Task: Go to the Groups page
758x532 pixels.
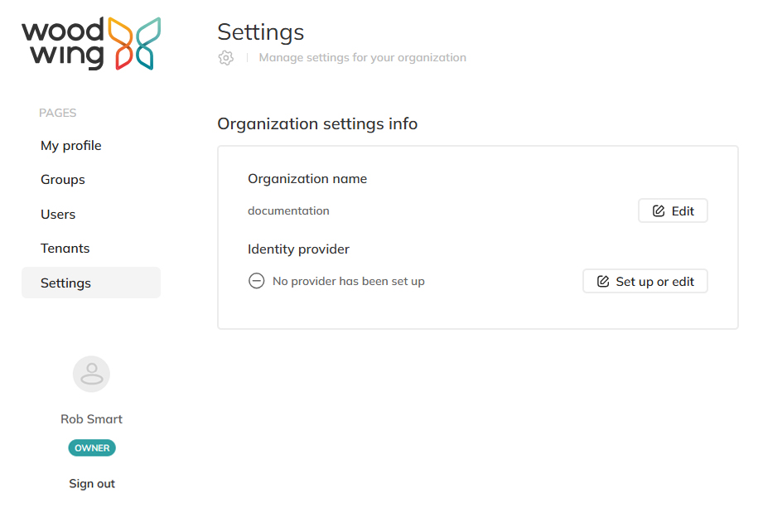Action: coord(63,180)
